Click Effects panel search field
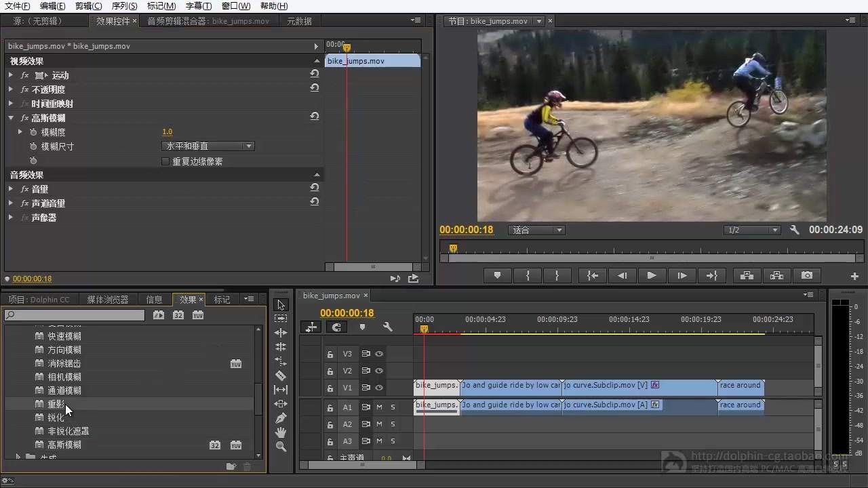 [x=75, y=315]
